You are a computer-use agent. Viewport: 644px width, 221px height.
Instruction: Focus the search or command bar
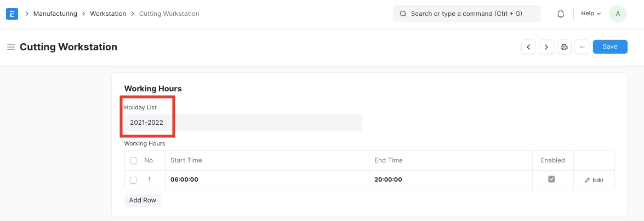coord(466,14)
